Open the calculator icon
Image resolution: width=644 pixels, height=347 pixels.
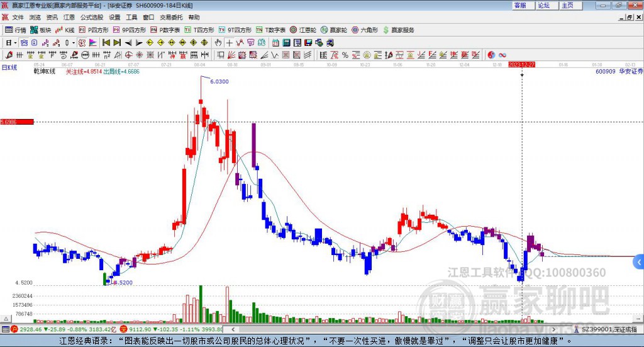pyautogui.click(x=287, y=43)
